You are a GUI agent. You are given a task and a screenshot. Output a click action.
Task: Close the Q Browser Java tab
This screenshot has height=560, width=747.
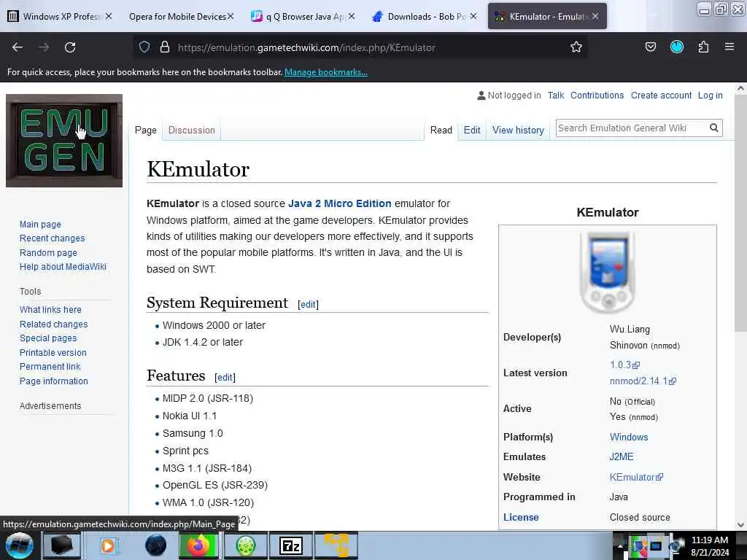click(x=352, y=16)
